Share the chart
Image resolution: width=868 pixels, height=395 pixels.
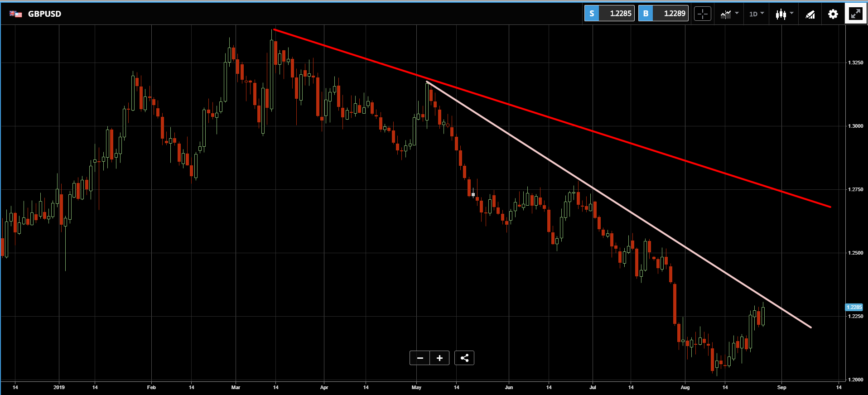pos(464,358)
